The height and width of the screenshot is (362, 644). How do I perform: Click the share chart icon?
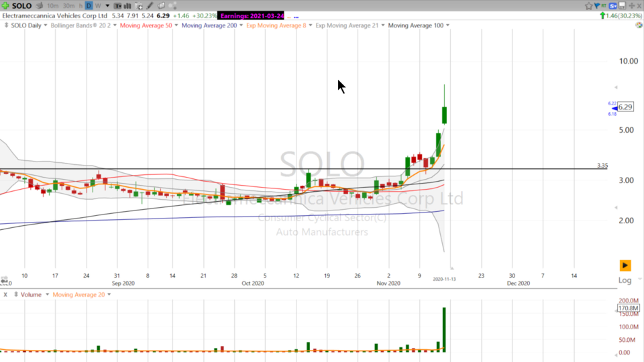tap(172, 6)
